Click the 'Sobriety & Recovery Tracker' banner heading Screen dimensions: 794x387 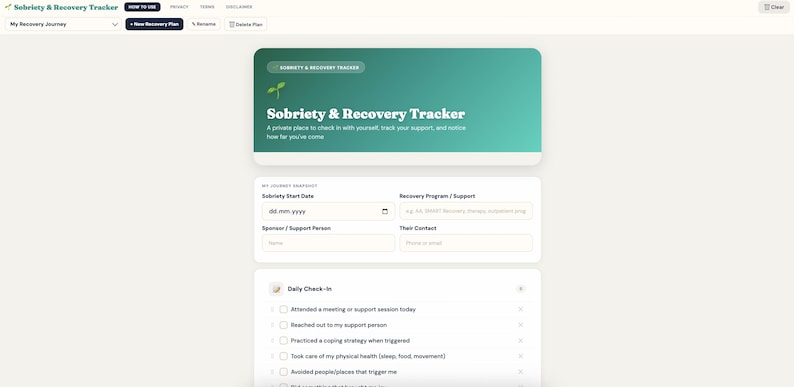[366, 113]
